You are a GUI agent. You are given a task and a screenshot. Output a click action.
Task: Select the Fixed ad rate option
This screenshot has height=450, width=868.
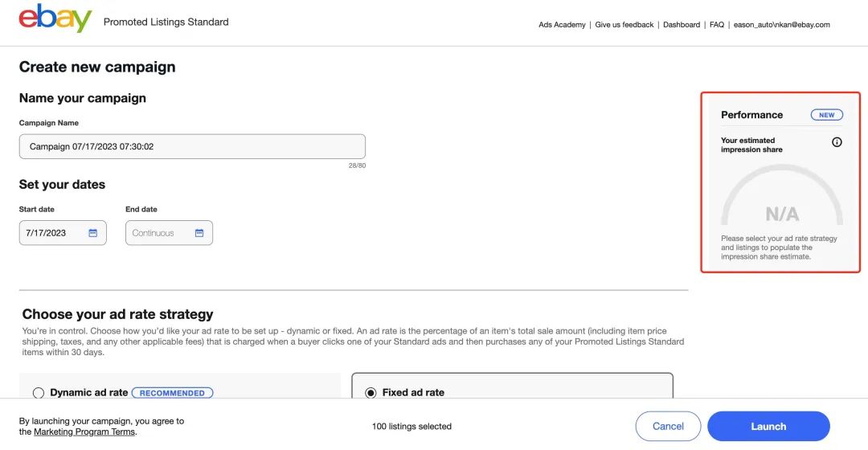coord(371,393)
